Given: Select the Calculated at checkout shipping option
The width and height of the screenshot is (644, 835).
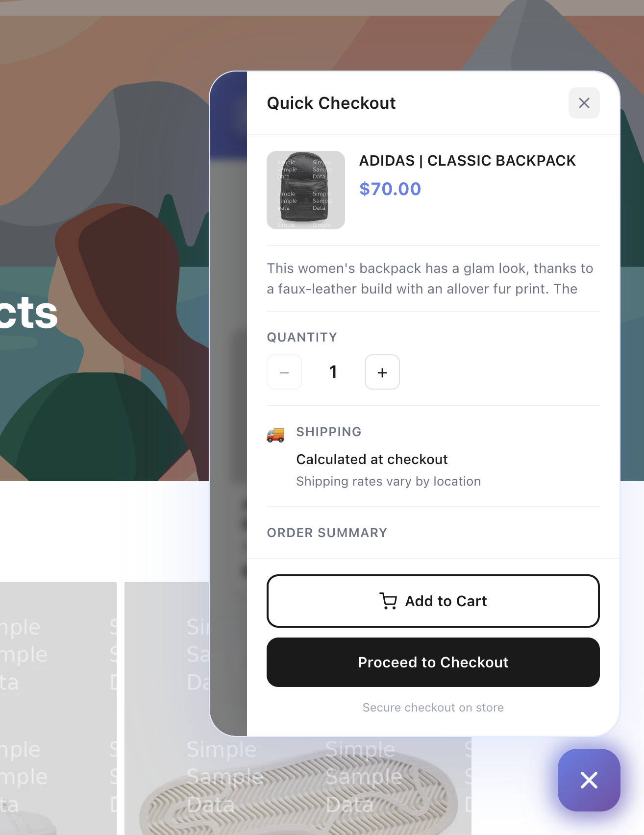Looking at the screenshot, I should (372, 459).
